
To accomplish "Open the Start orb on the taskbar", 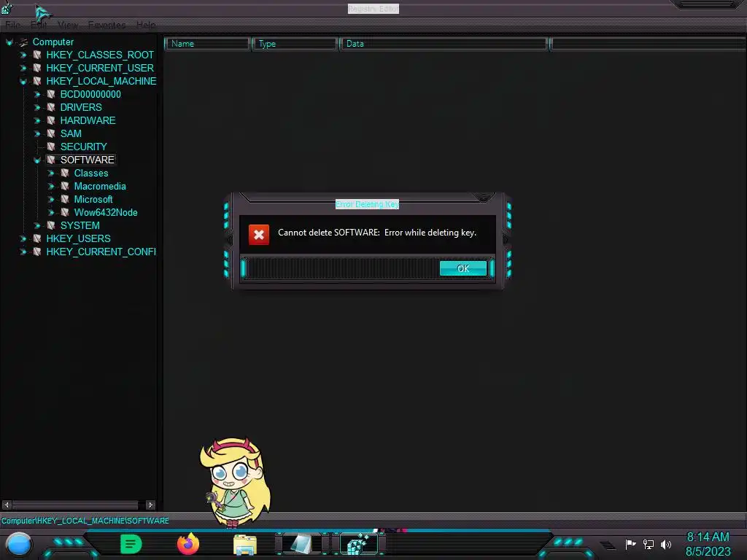I will click(x=19, y=544).
